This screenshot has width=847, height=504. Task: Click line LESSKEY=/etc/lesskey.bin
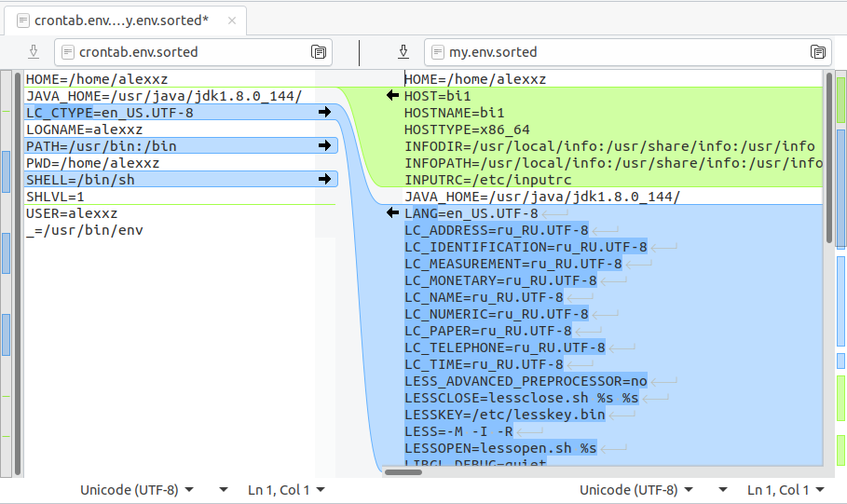pos(504,414)
